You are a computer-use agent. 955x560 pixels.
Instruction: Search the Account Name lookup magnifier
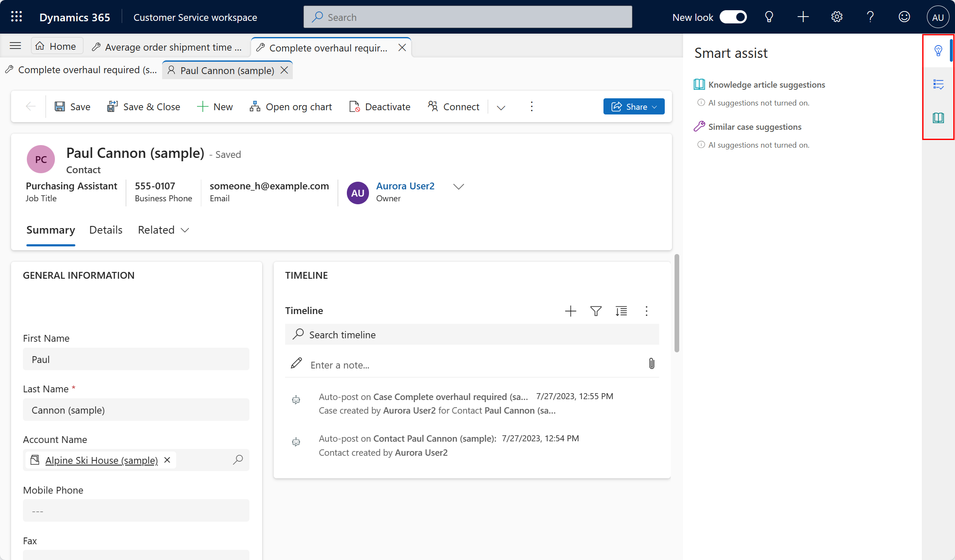click(x=238, y=460)
